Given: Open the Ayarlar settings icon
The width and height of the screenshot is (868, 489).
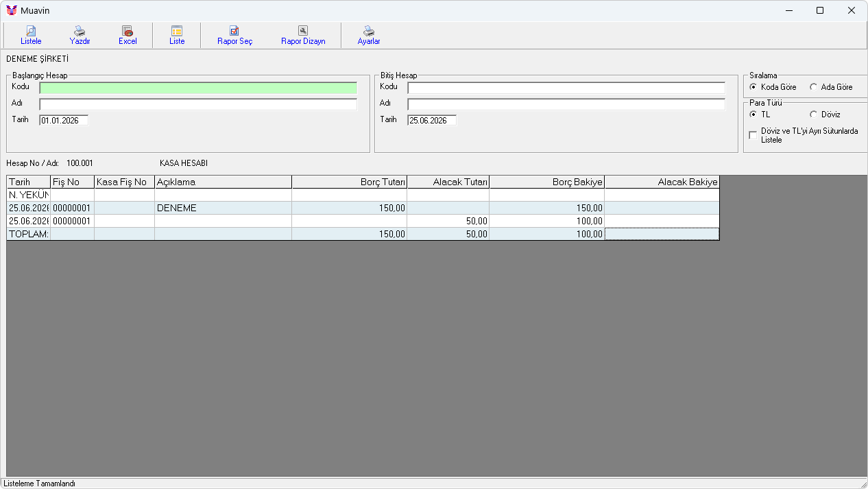Looking at the screenshot, I should (x=369, y=31).
